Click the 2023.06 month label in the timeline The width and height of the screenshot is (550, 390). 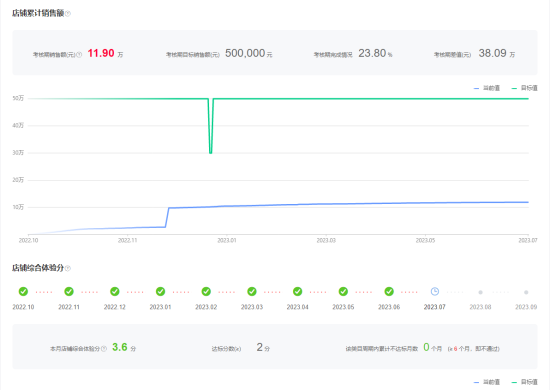389,307
